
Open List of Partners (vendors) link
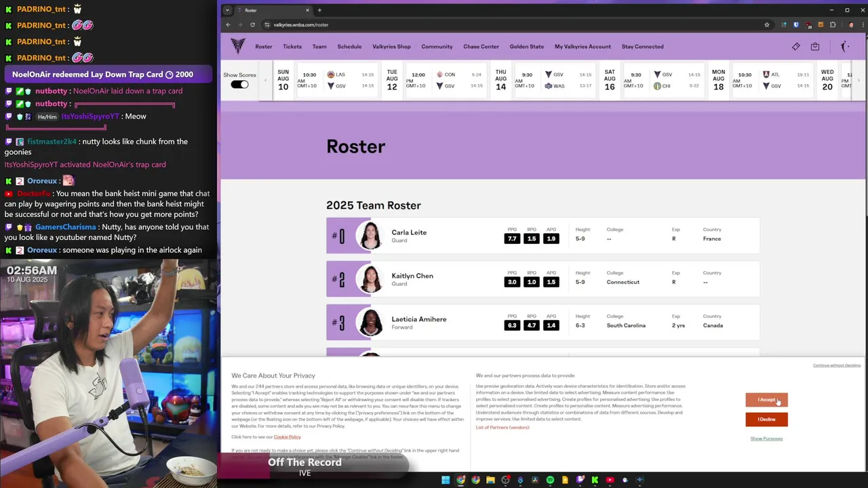click(502, 428)
